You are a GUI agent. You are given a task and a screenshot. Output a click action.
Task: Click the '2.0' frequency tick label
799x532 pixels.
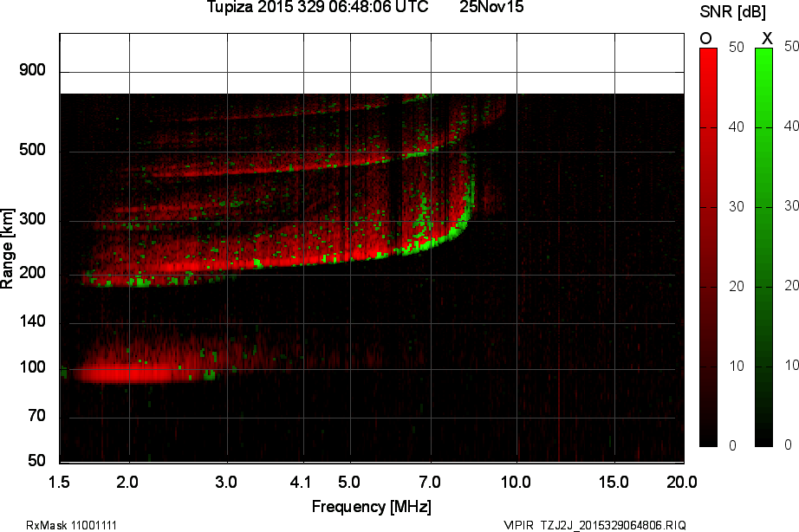coord(127,482)
